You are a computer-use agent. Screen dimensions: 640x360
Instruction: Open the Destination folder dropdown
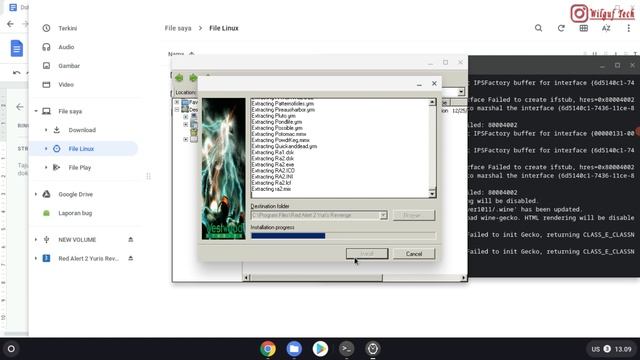383,215
